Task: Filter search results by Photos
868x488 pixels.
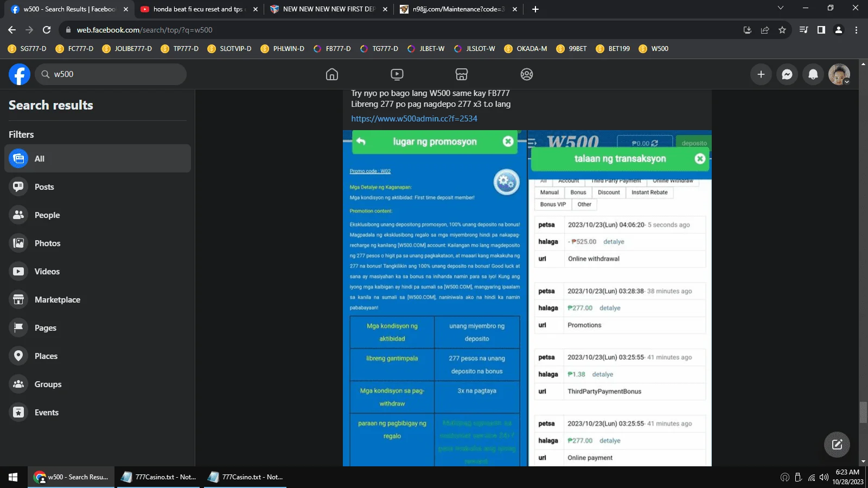Action: [x=98, y=243]
